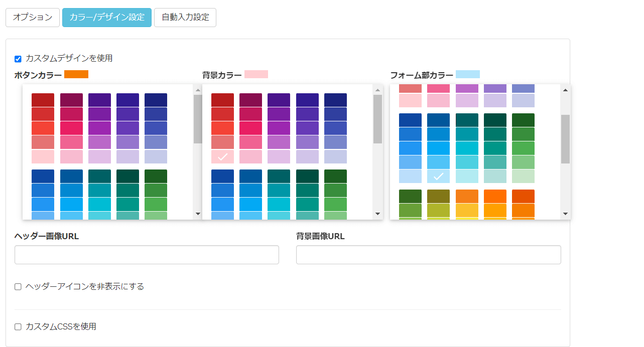Click up arrow of ボタンカラー palette scrollbar
This screenshot has width=644, height=347.
pyautogui.click(x=198, y=90)
